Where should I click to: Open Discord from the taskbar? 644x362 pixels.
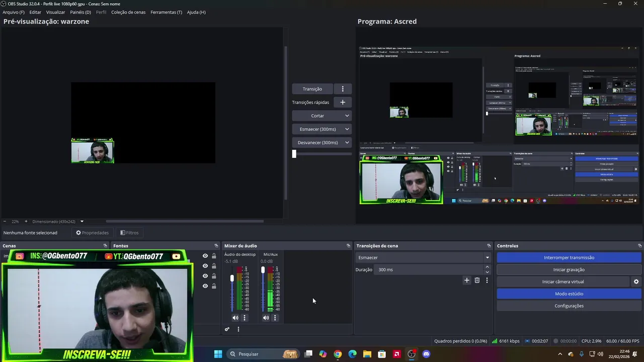426,354
